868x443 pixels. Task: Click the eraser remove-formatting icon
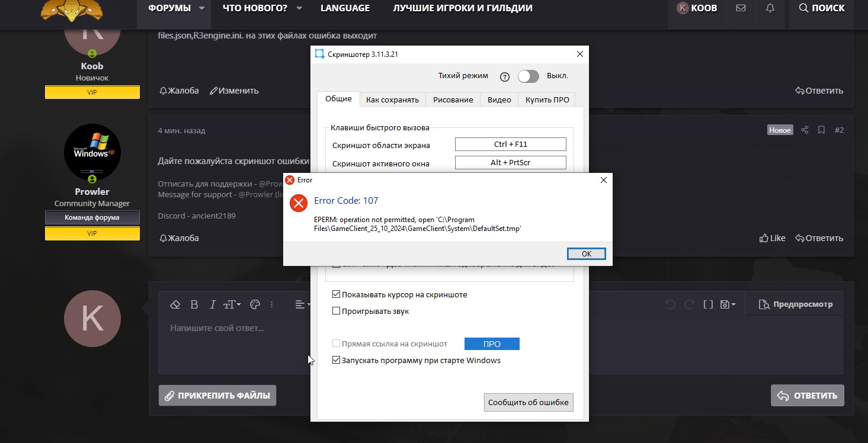click(x=175, y=304)
